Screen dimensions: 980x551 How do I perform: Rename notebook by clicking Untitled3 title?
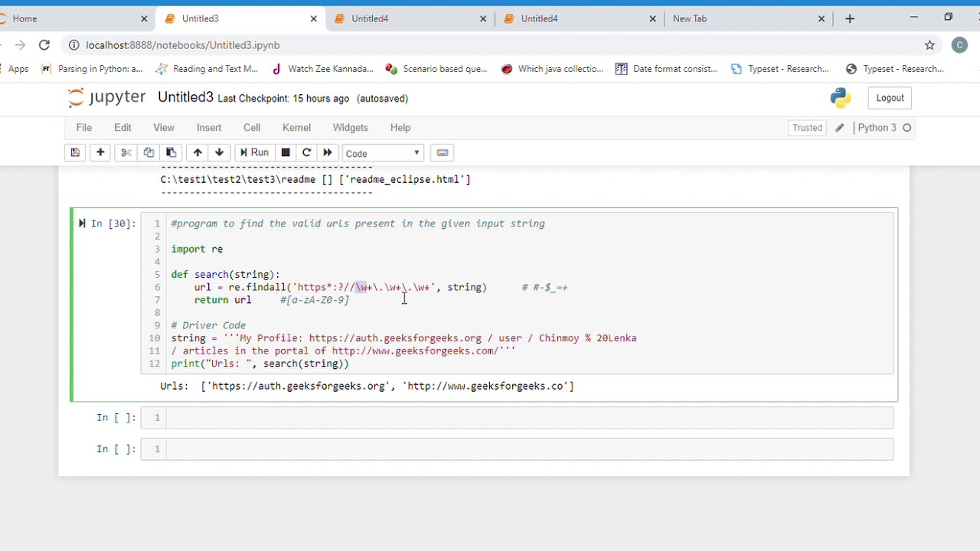point(185,97)
